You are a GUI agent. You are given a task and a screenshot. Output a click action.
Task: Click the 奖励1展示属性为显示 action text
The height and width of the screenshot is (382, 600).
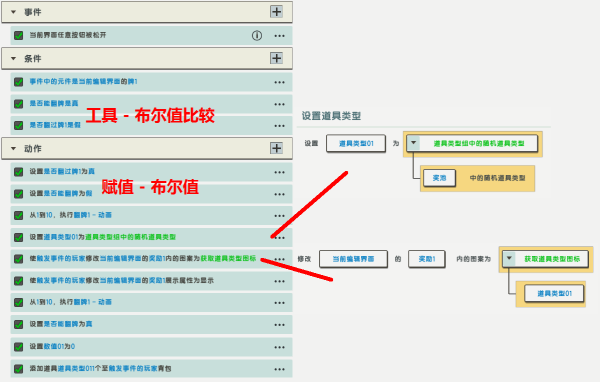pyautogui.click(x=122, y=281)
